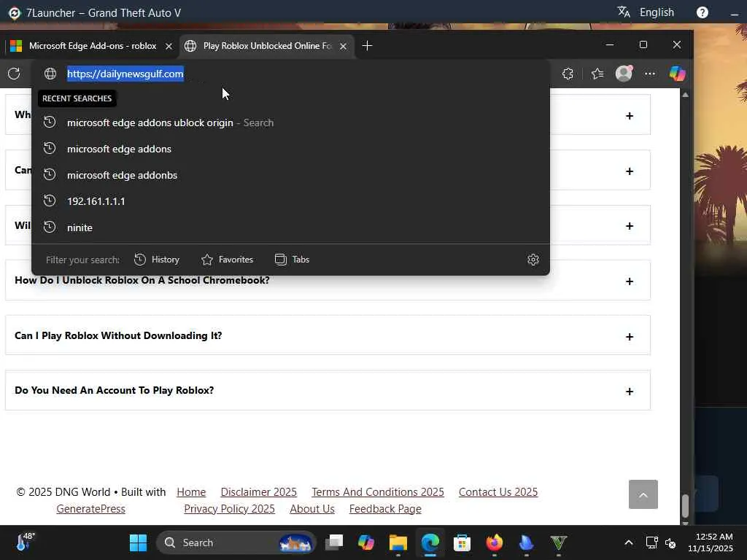Viewport: 747px width, 560px height.
Task: Open Microsoft Store on the taskbar
Action: (462, 542)
